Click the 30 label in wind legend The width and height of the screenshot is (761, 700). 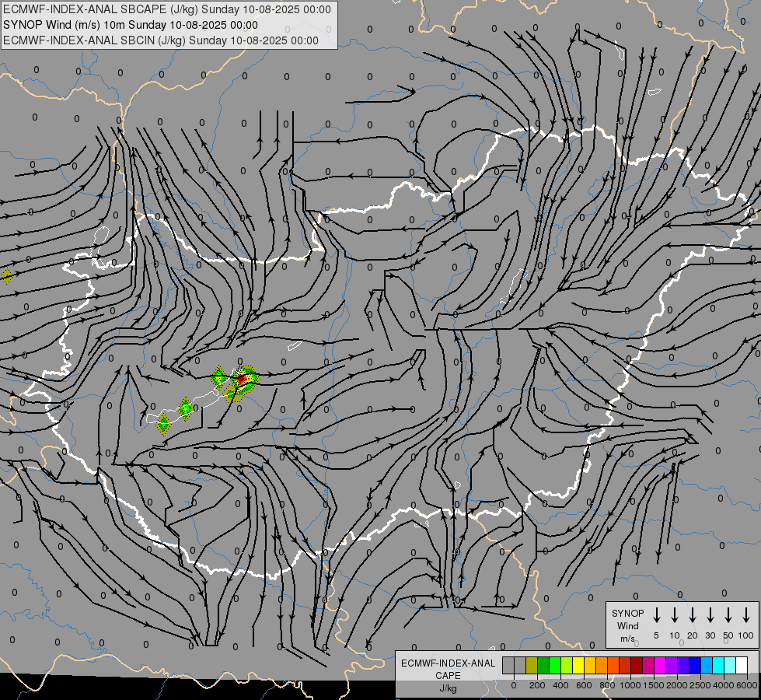(x=710, y=635)
